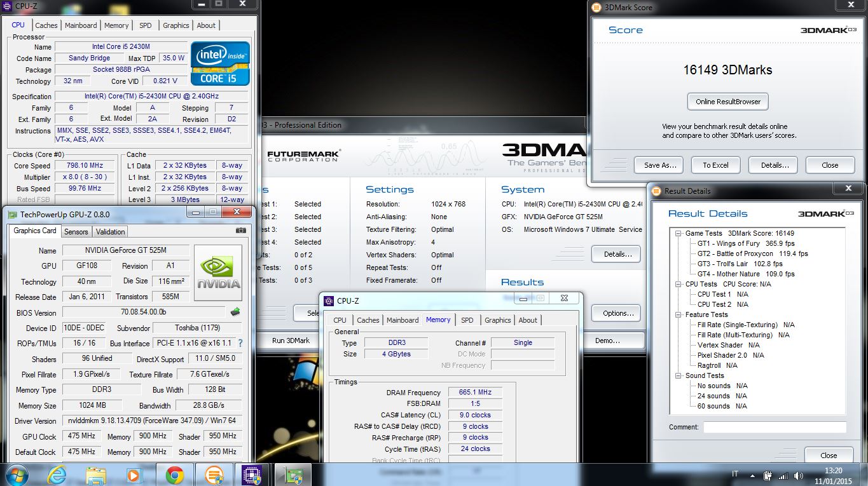Click Close in the 3DMark Score window

click(830, 165)
